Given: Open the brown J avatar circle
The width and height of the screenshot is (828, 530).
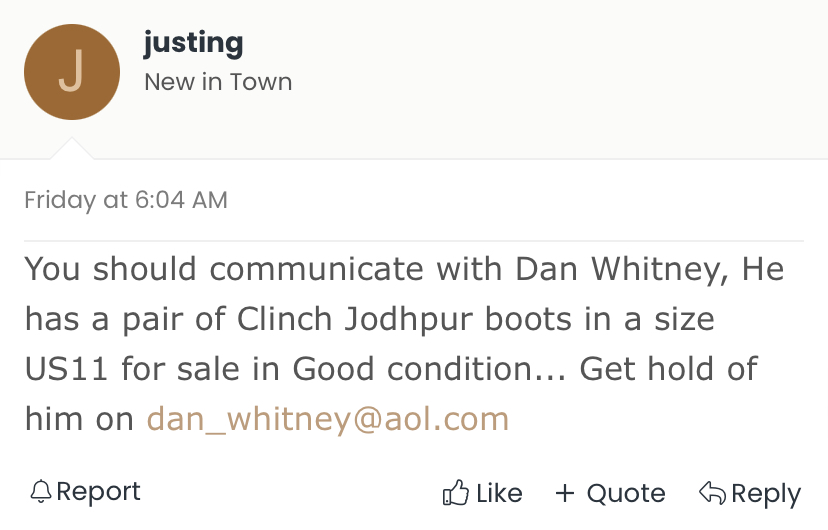Looking at the screenshot, I should 72,72.
